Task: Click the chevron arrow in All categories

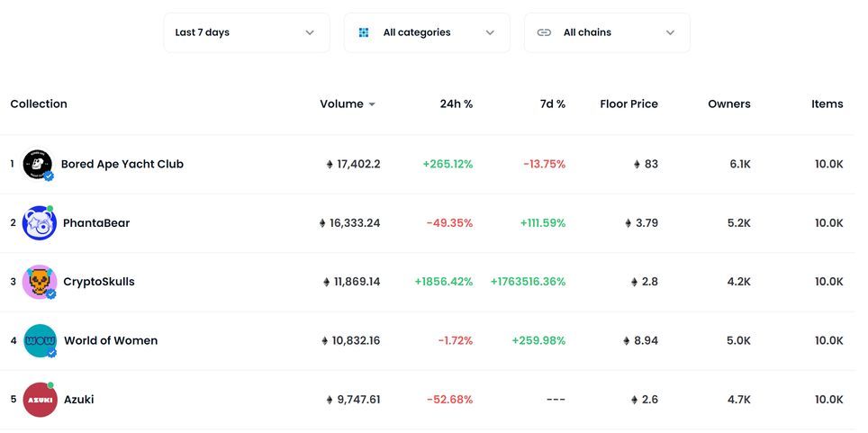Action: click(490, 32)
